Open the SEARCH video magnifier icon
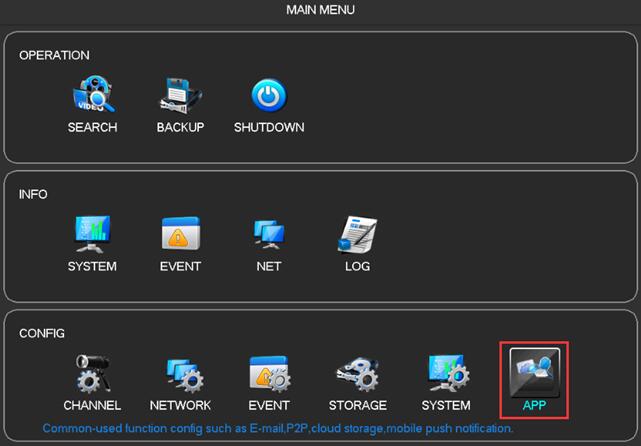 pos(92,96)
